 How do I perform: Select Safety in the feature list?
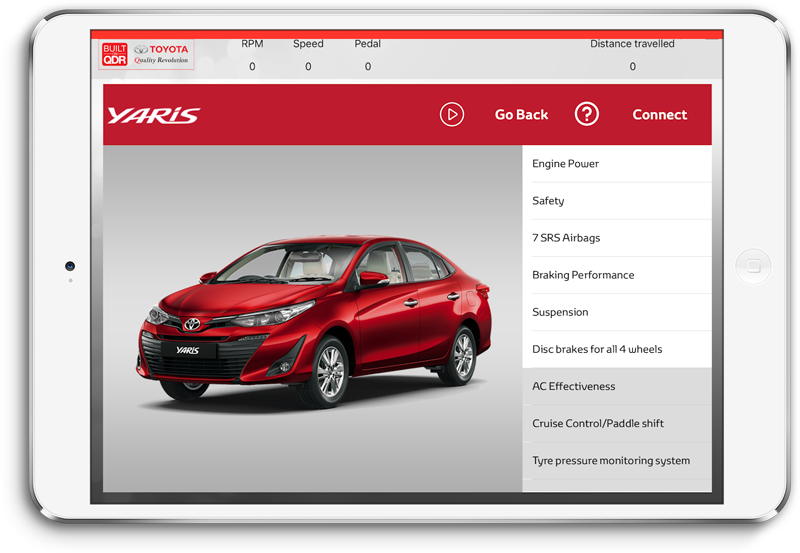coord(616,201)
